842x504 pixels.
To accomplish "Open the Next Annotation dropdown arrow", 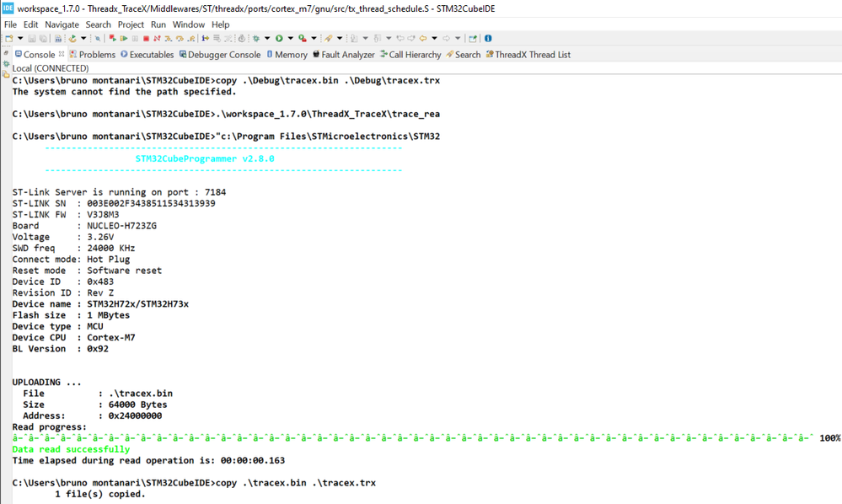I will (x=365, y=39).
